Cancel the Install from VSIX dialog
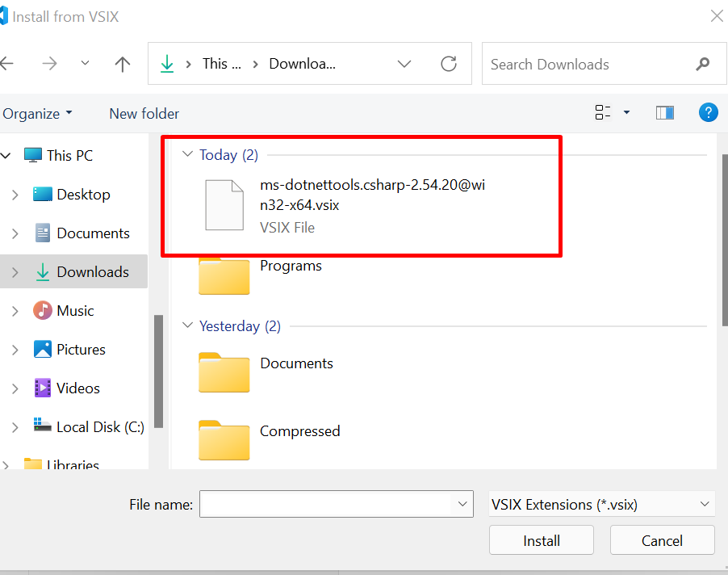Image resolution: width=728 pixels, height=575 pixels. 662,540
